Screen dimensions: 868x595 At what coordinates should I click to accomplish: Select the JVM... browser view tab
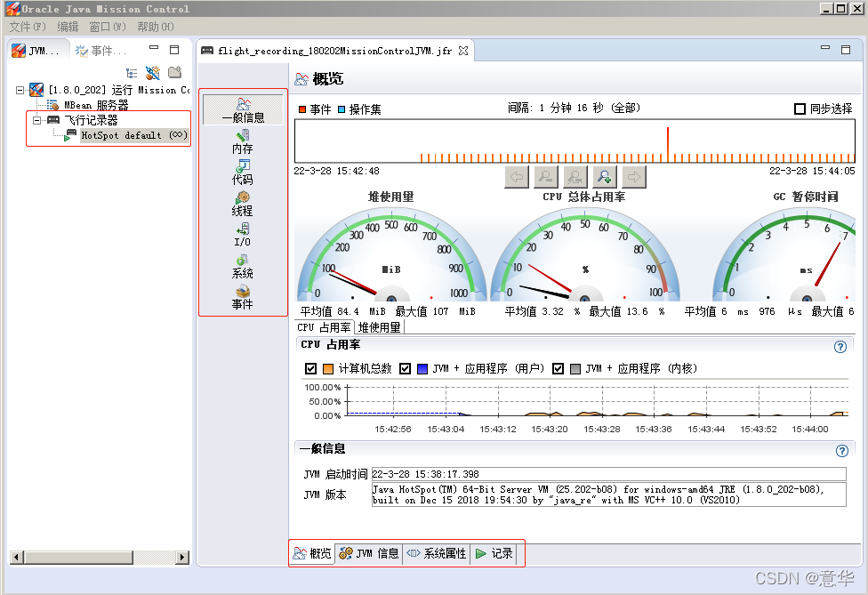coord(37,51)
